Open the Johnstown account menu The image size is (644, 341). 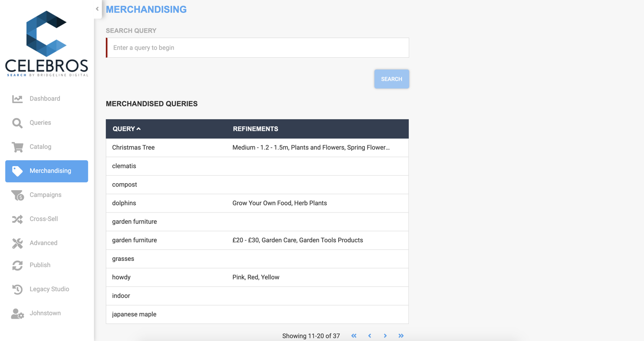(x=46, y=314)
